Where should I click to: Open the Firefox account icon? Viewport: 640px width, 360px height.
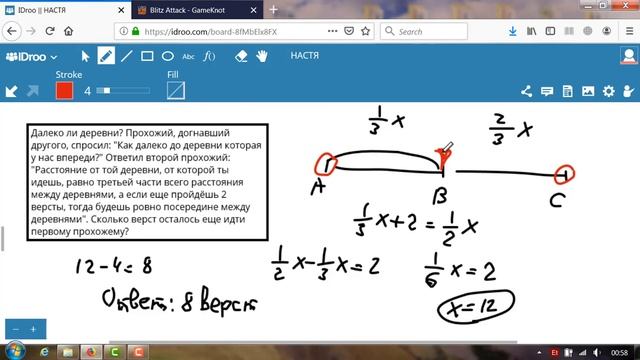click(x=607, y=31)
